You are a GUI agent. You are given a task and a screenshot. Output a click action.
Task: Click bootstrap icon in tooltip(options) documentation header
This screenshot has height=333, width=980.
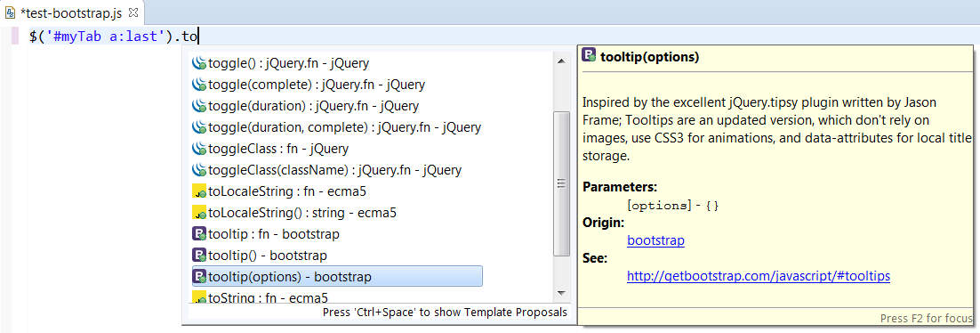pyautogui.click(x=589, y=56)
